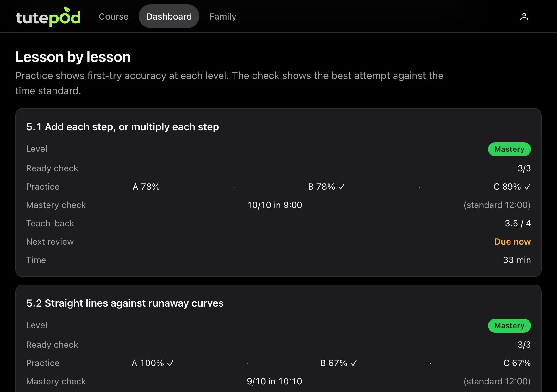Click checkmark beside B 67% practice
The height and width of the screenshot is (392, 557).
click(x=354, y=363)
